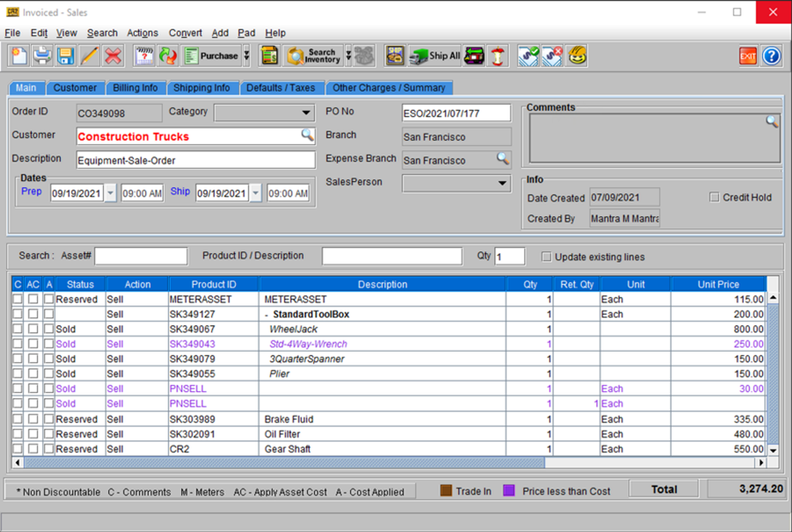Open the Prep date picker dropdown

pos(110,193)
